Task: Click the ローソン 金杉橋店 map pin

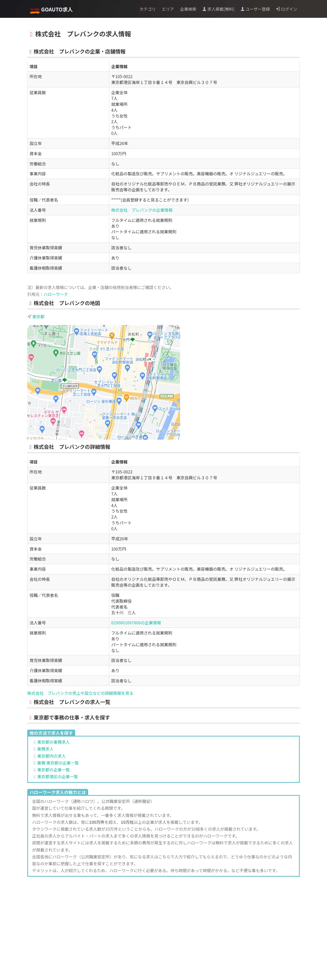Action: (119, 401)
